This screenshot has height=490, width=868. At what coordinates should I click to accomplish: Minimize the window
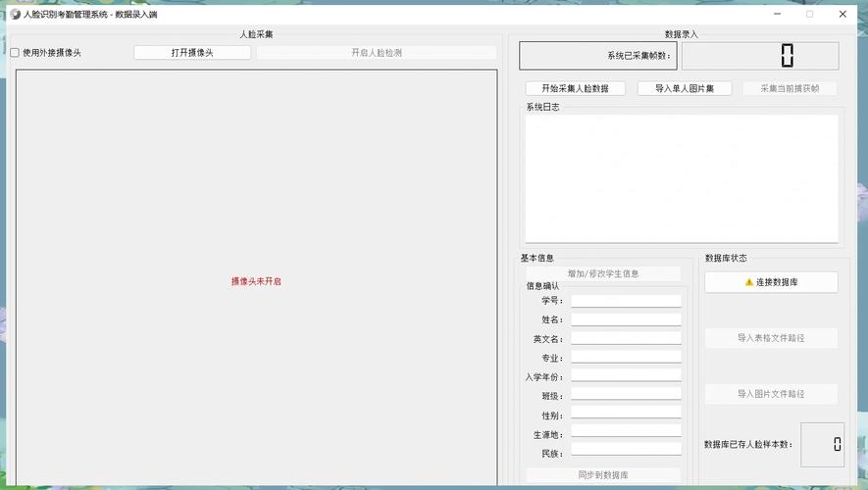point(777,14)
